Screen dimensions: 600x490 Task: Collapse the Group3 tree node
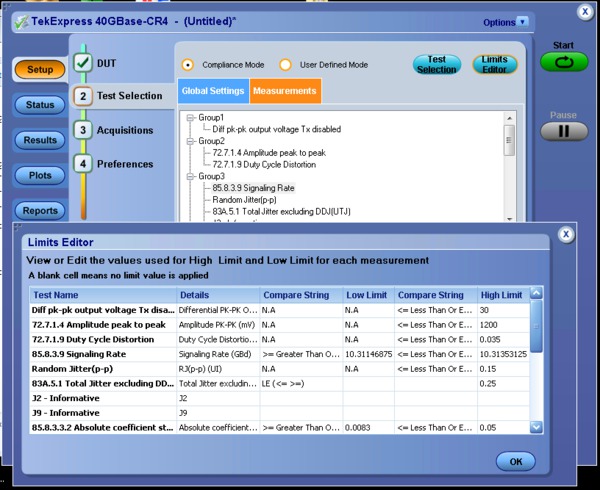point(192,176)
